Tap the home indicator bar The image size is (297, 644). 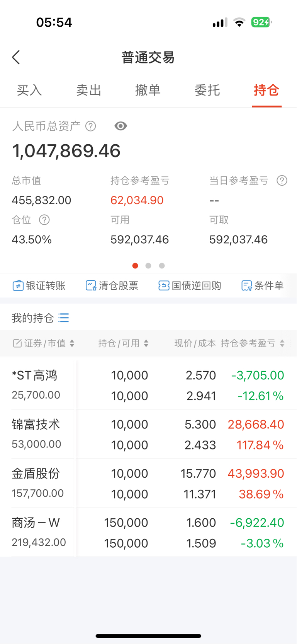(148, 636)
